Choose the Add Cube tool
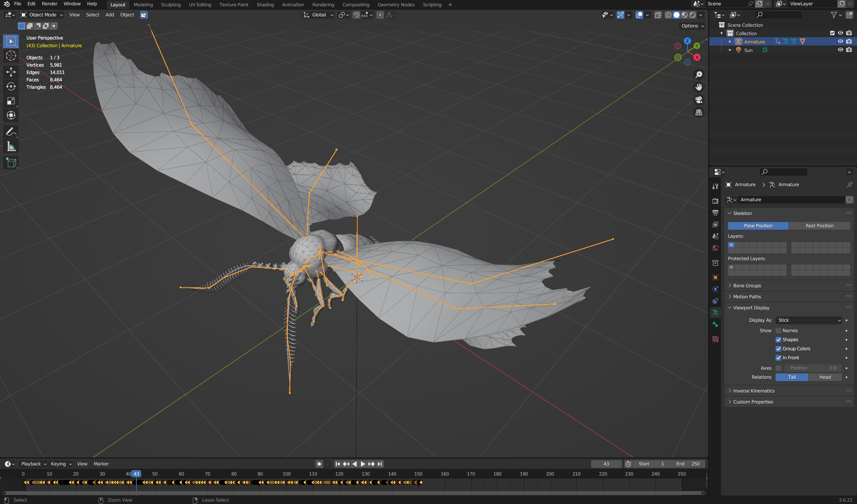Viewport: 857px width, 504px height. point(11,163)
